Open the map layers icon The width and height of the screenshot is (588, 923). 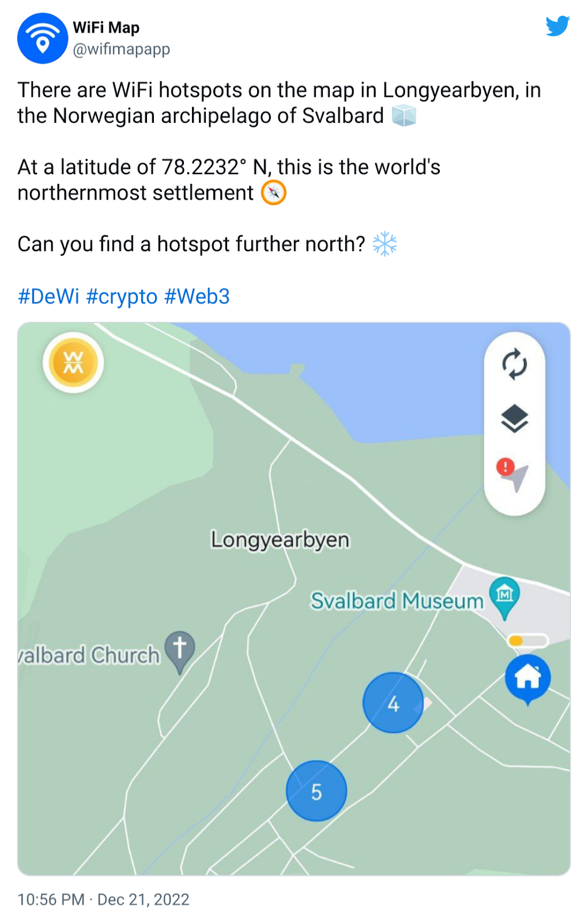coord(514,418)
